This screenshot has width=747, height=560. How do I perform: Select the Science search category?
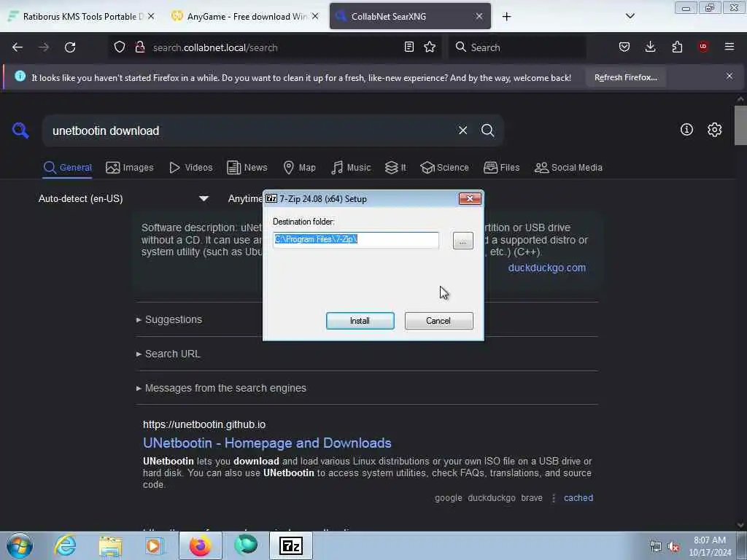click(444, 168)
